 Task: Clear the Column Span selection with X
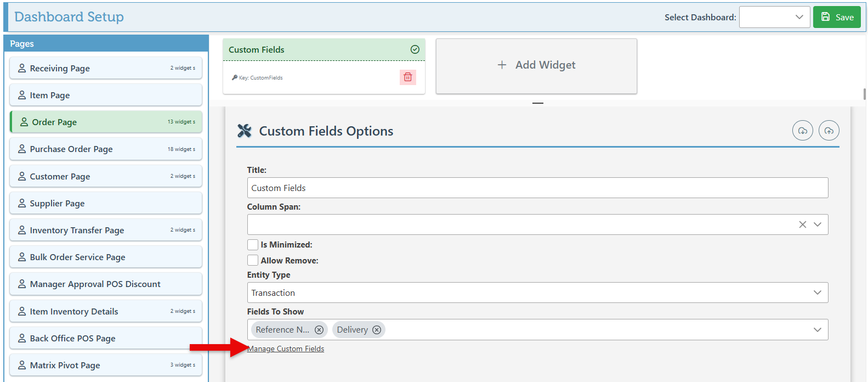802,224
